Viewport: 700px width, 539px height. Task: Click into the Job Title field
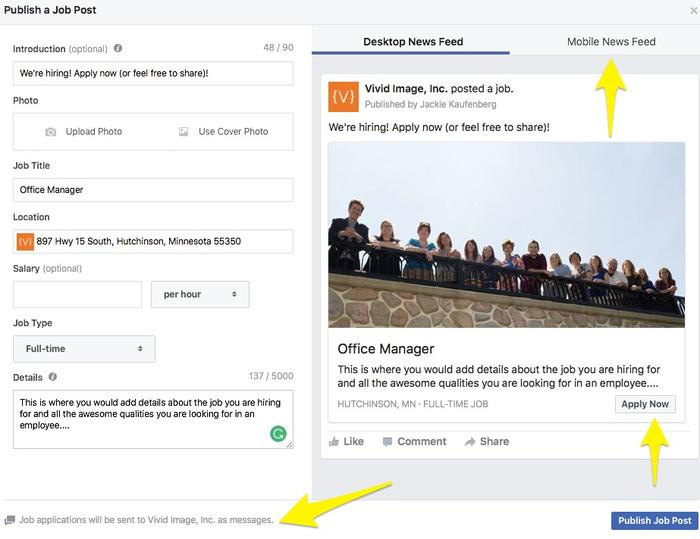click(x=153, y=190)
